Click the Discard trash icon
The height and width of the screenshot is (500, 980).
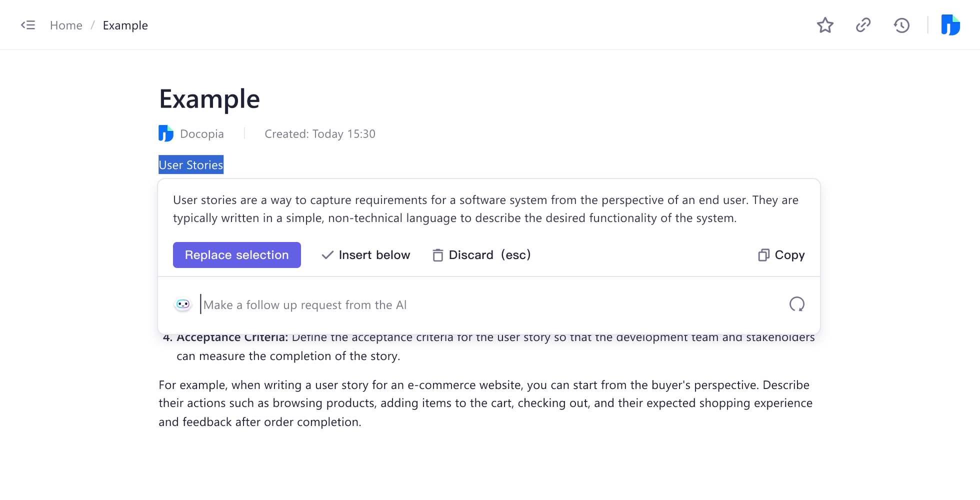pyautogui.click(x=437, y=255)
